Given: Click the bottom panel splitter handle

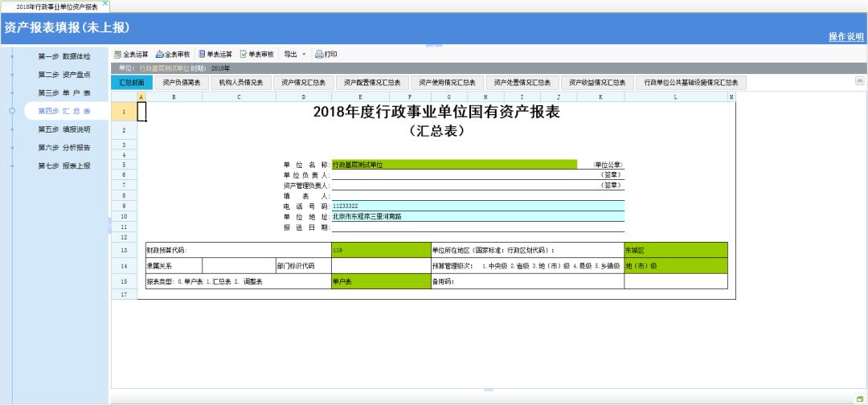Looking at the screenshot, I should pos(489,390).
